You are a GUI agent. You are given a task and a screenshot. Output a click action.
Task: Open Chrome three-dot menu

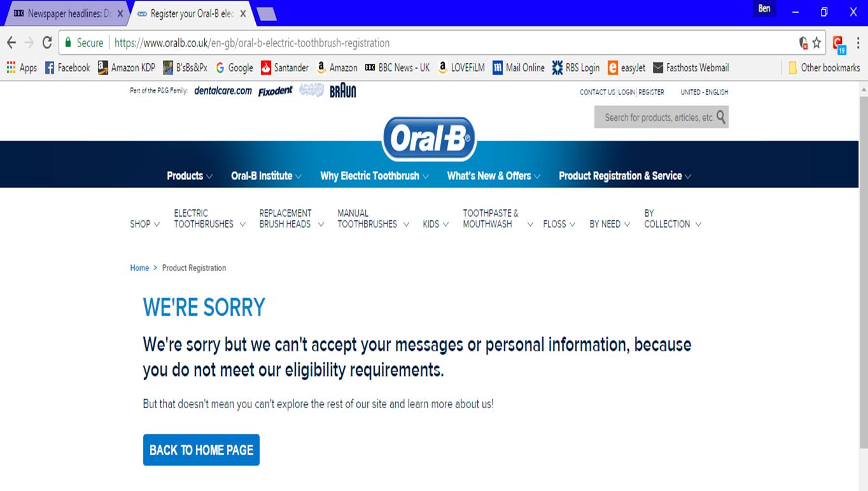[858, 43]
